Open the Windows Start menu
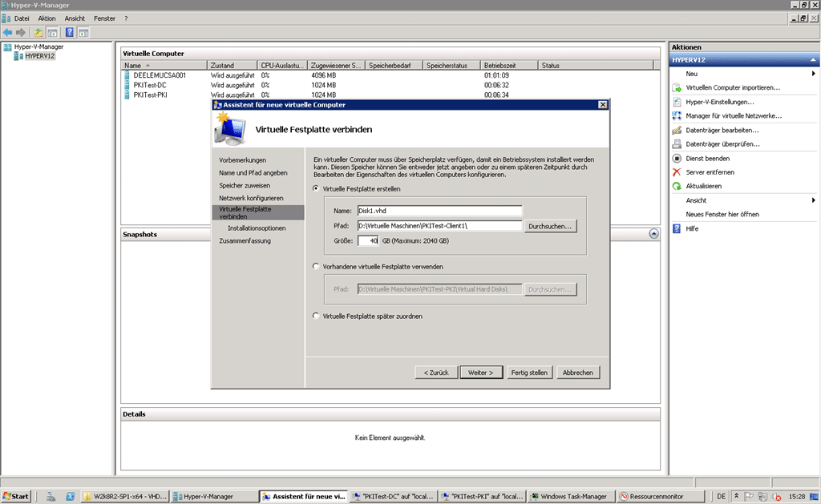The height and width of the screenshot is (504, 821). point(16,496)
